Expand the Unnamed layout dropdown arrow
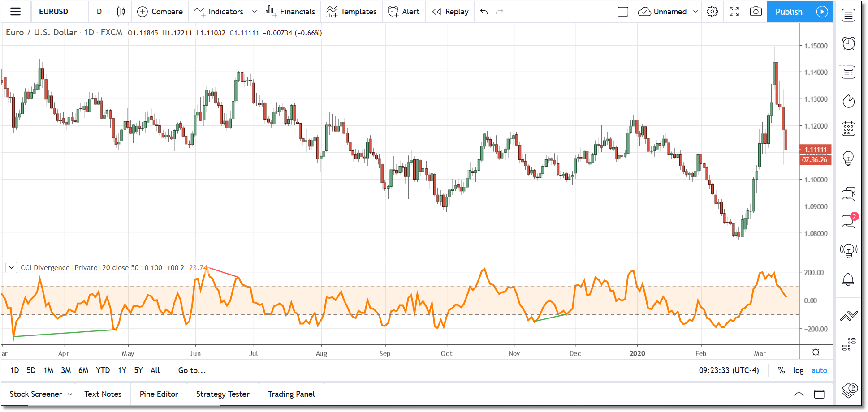Viewport: 868px width, 412px height. [695, 12]
